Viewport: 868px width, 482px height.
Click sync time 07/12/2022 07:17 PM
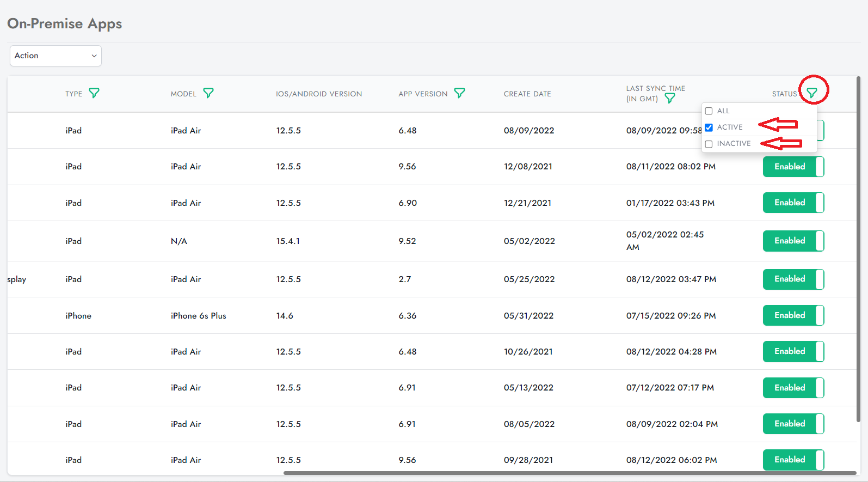pyautogui.click(x=670, y=388)
